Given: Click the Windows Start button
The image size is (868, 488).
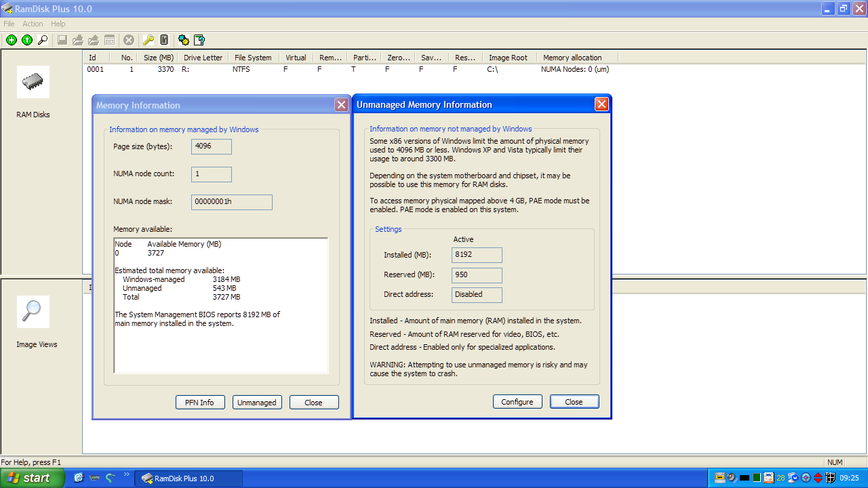Looking at the screenshot, I should point(33,478).
